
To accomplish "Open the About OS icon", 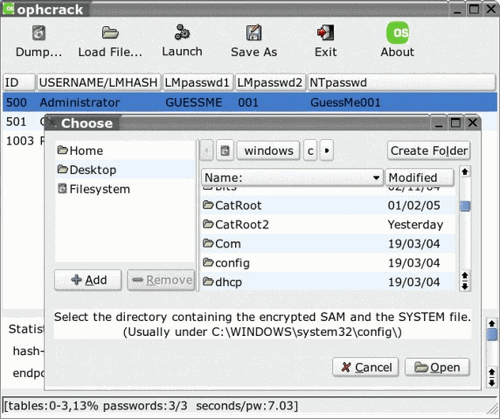I will 397,33.
